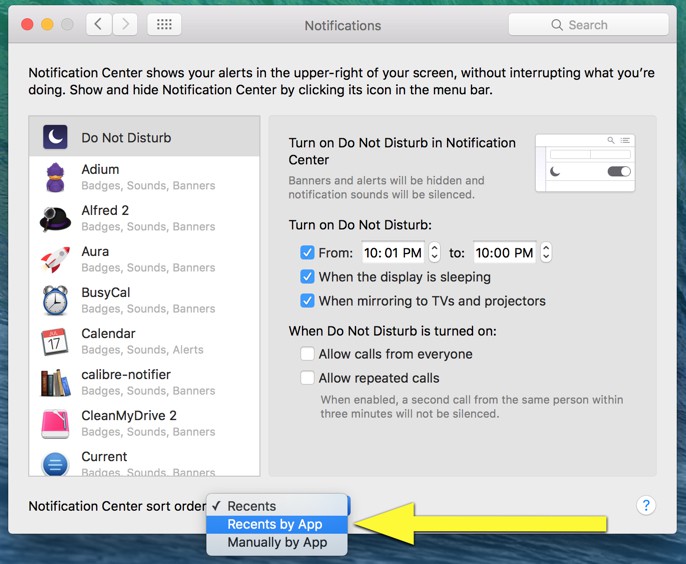The image size is (686, 564).
Task: Select Do Not Disturb moon icon
Action: coord(55,137)
